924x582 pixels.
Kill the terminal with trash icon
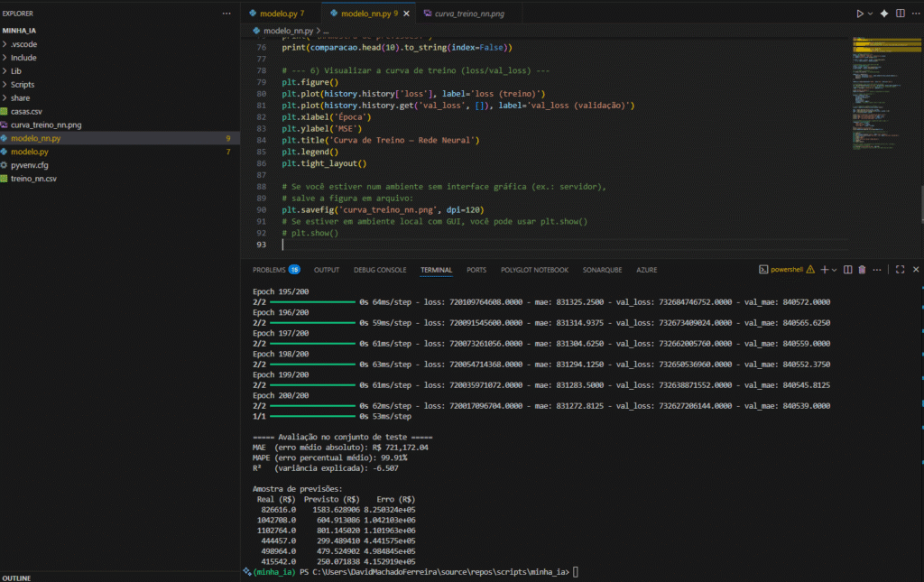[x=862, y=270]
